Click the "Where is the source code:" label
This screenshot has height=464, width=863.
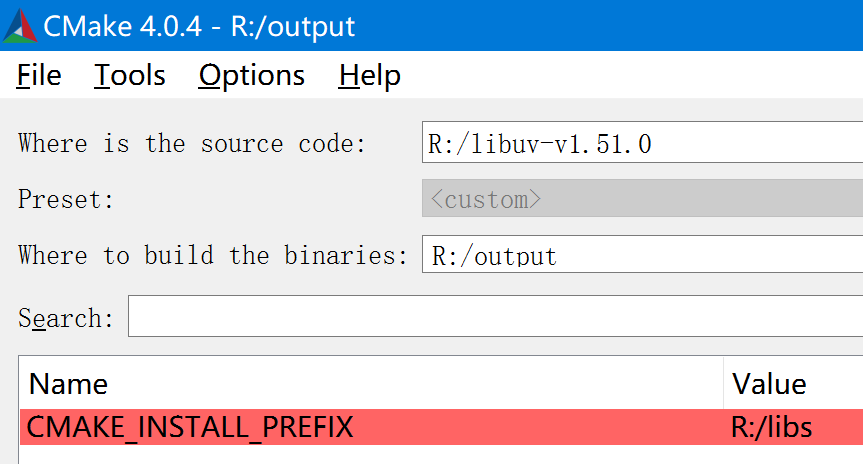click(192, 144)
